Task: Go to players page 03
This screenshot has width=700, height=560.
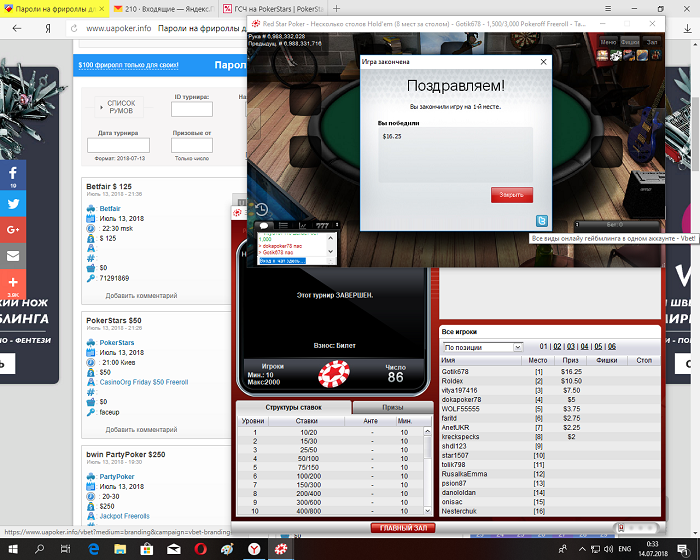Action: (x=571, y=347)
